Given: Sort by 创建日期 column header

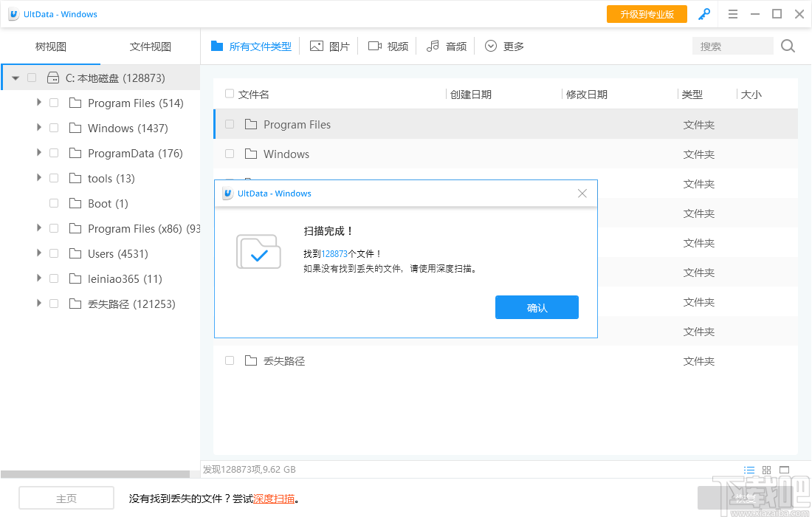Looking at the screenshot, I should [471, 95].
